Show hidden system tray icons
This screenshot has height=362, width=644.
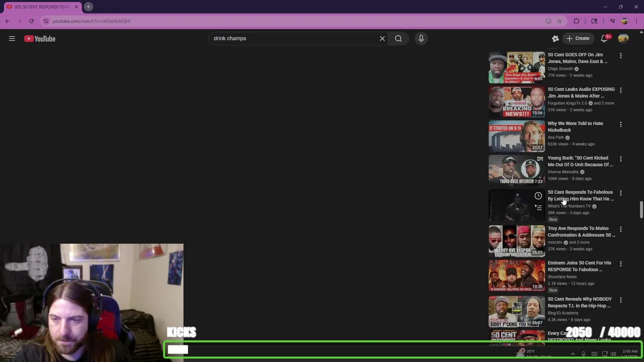click(573, 354)
